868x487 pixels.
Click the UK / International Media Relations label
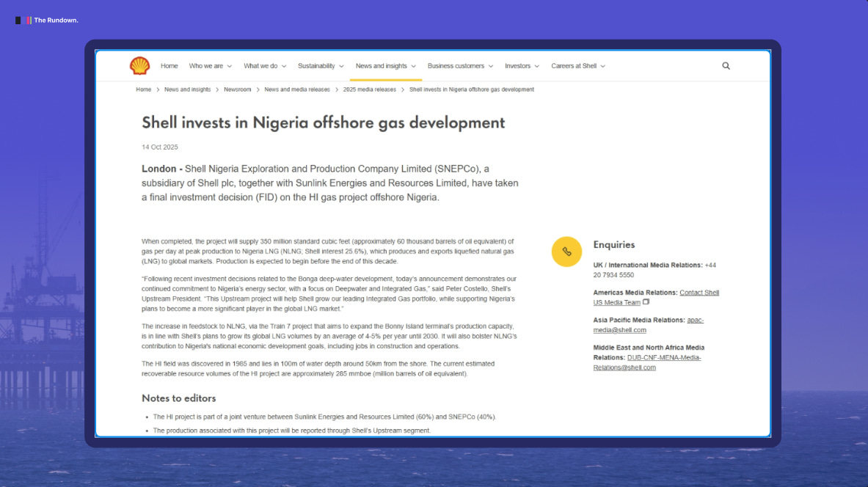point(648,265)
